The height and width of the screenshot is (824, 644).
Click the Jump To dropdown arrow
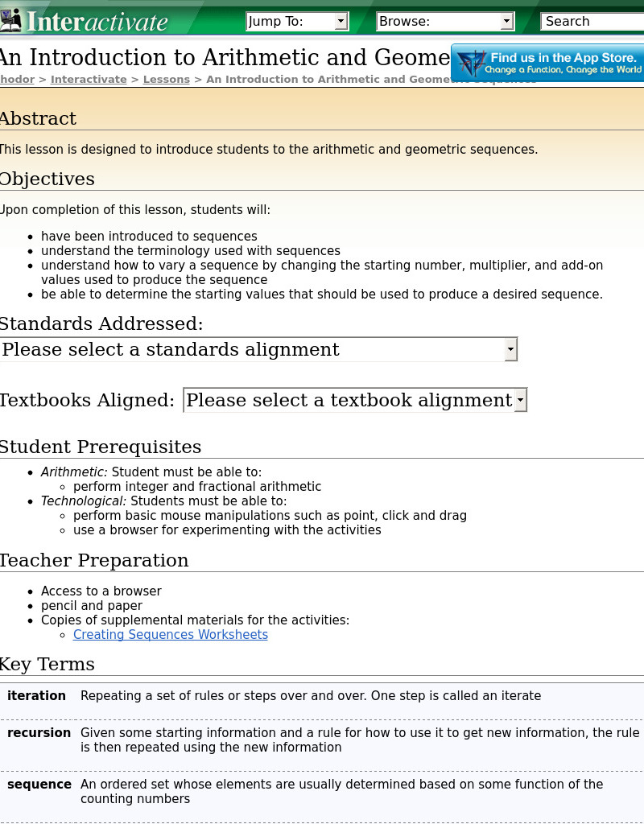tap(341, 21)
